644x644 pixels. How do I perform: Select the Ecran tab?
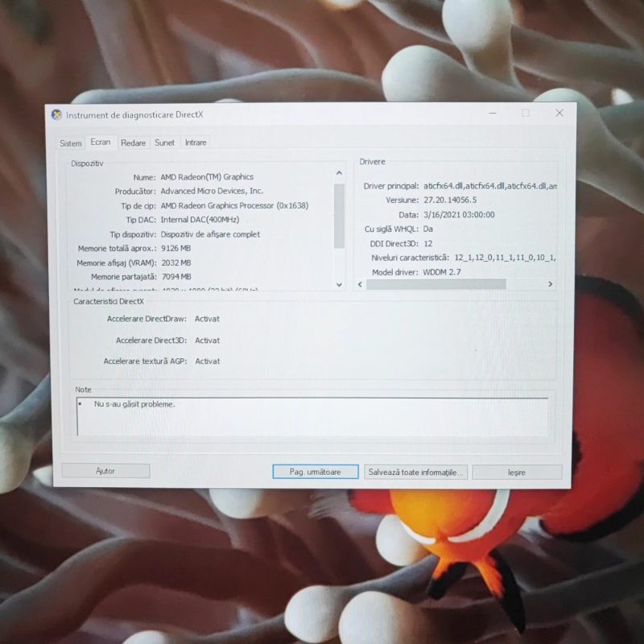(101, 142)
